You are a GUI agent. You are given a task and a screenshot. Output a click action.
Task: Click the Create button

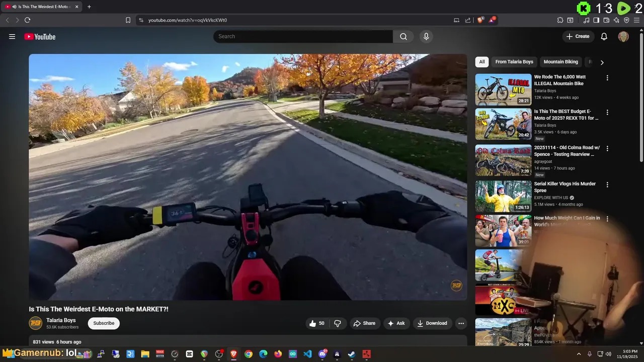578,36
